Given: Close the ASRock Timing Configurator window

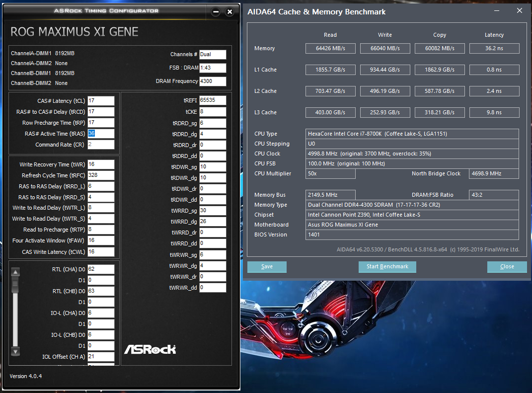Looking at the screenshot, I should point(229,12).
